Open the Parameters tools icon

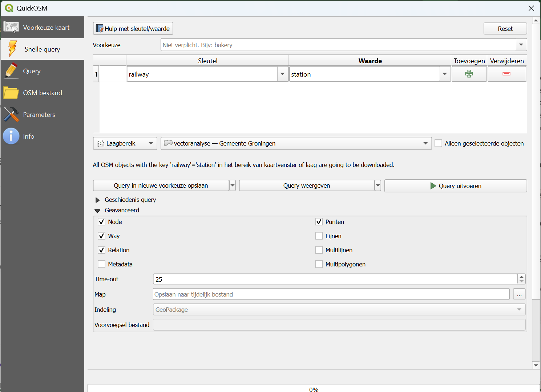pyautogui.click(x=11, y=114)
